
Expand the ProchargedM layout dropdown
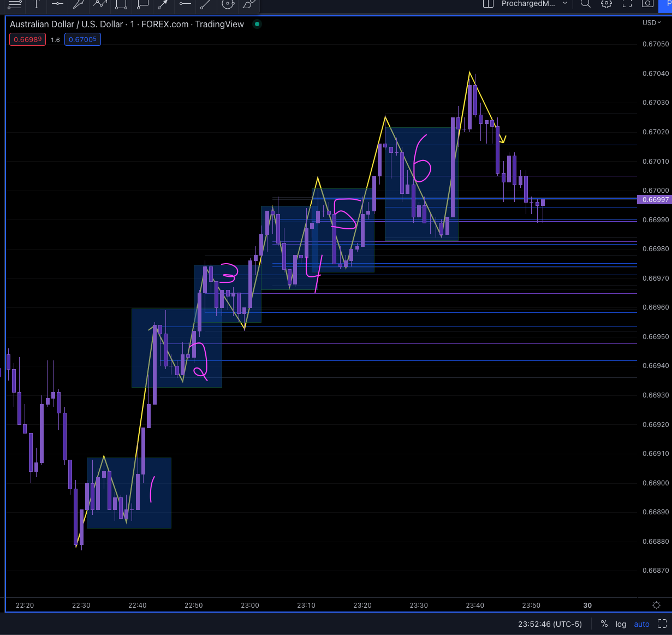pos(566,4)
